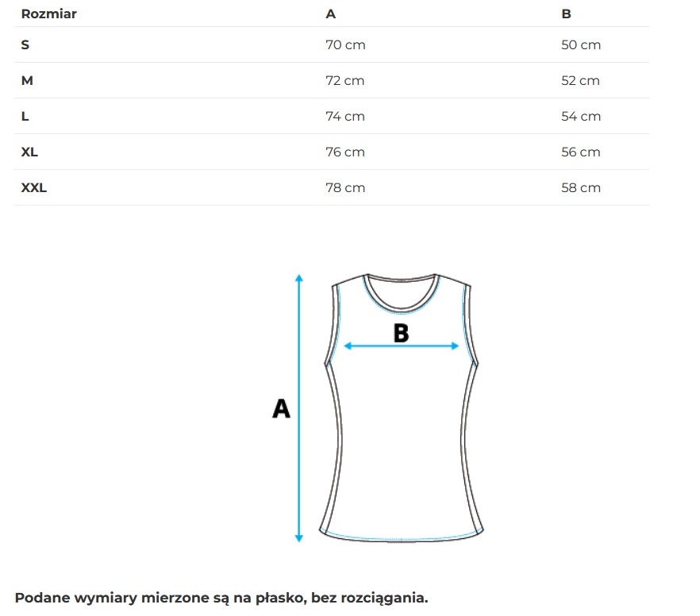Click the 56 cm value for size XL
The image size is (700, 616).
coord(580,152)
